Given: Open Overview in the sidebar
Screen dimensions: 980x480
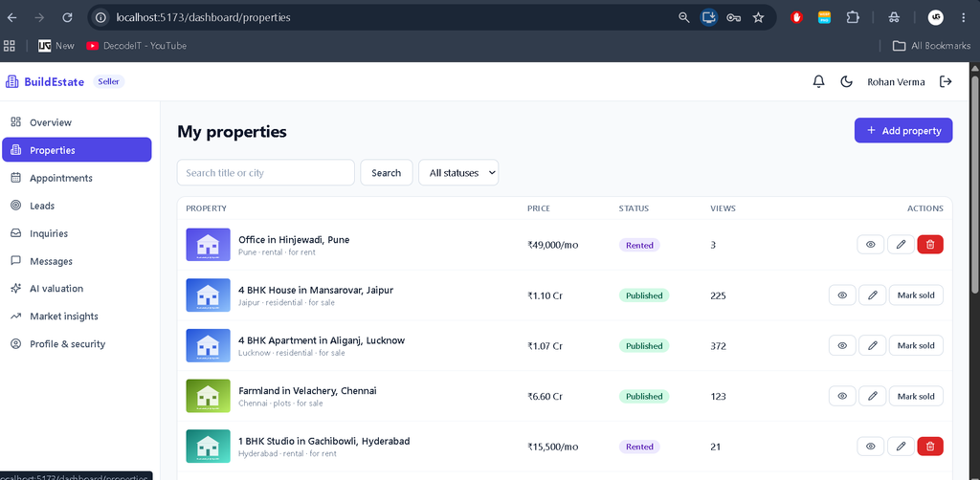Looking at the screenshot, I should click(x=77, y=122).
